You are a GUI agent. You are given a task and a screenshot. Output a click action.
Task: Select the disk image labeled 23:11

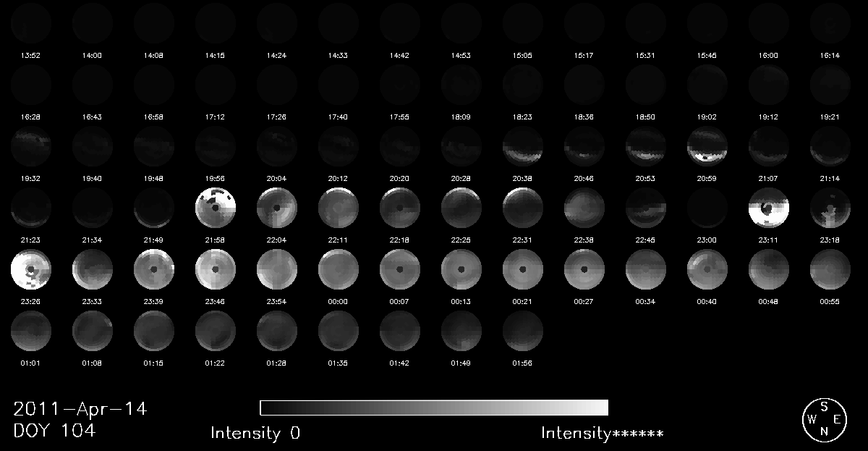[769, 208]
